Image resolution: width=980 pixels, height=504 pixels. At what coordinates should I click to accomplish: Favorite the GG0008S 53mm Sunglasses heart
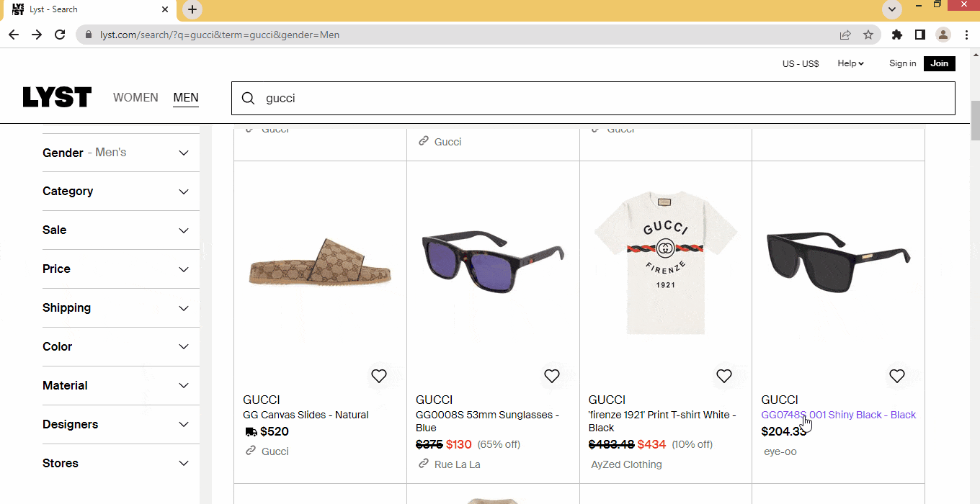tap(552, 376)
